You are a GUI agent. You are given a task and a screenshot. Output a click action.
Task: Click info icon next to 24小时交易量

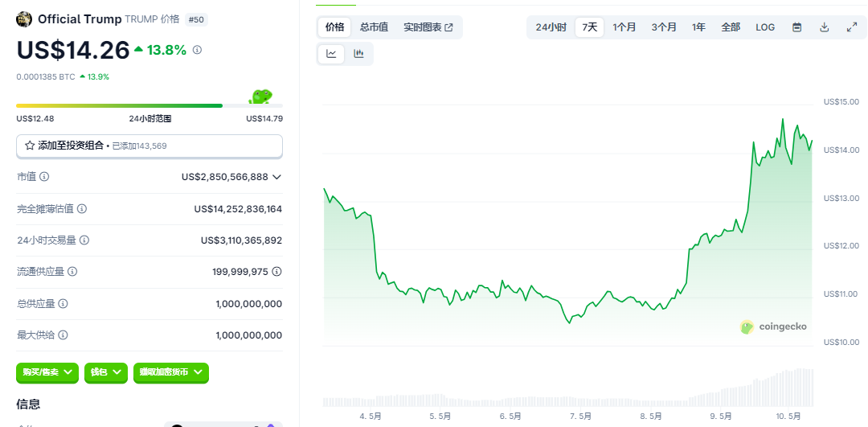(x=84, y=240)
